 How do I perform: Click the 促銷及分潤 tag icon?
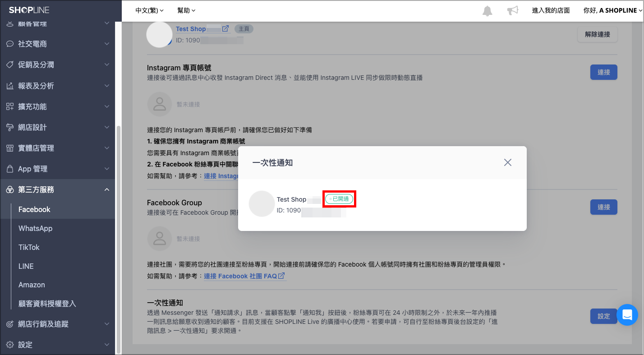click(x=10, y=65)
